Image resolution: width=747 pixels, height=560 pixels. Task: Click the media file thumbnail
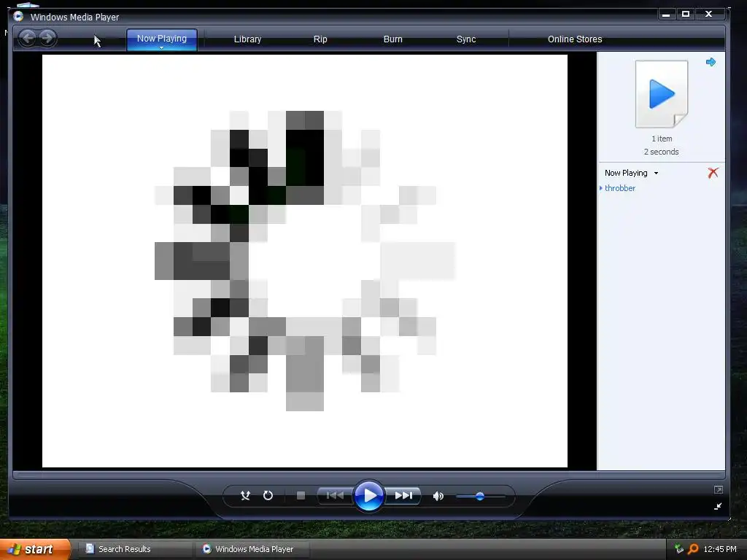[662, 94]
